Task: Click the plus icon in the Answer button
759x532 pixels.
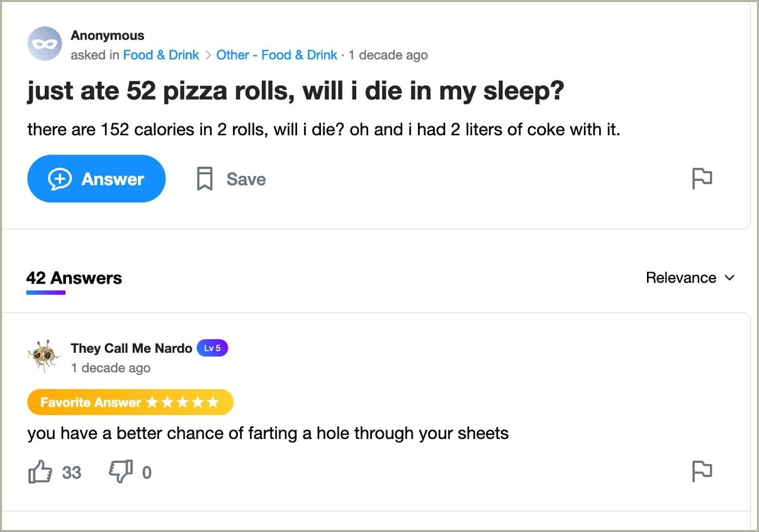Action: pos(60,179)
